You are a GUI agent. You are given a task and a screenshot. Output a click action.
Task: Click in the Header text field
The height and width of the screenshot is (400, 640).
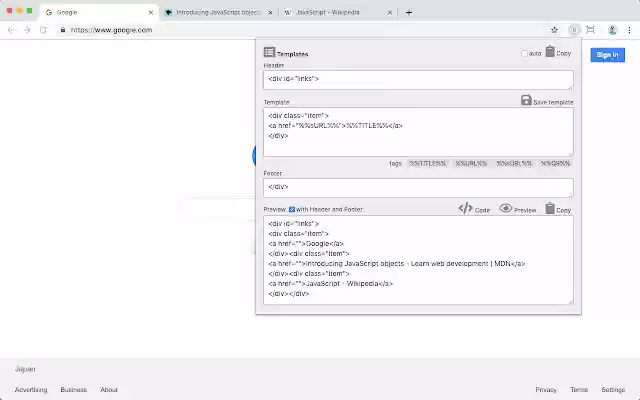(x=418, y=80)
